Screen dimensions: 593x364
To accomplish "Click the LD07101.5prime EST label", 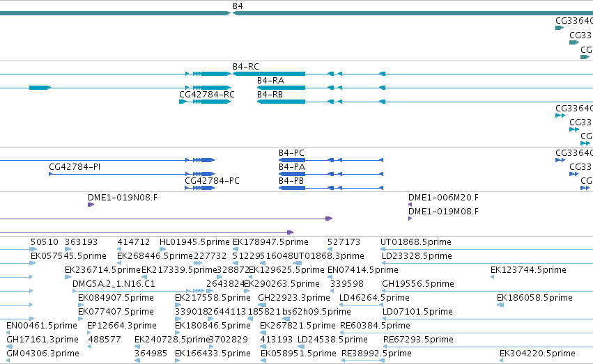I will (417, 312).
